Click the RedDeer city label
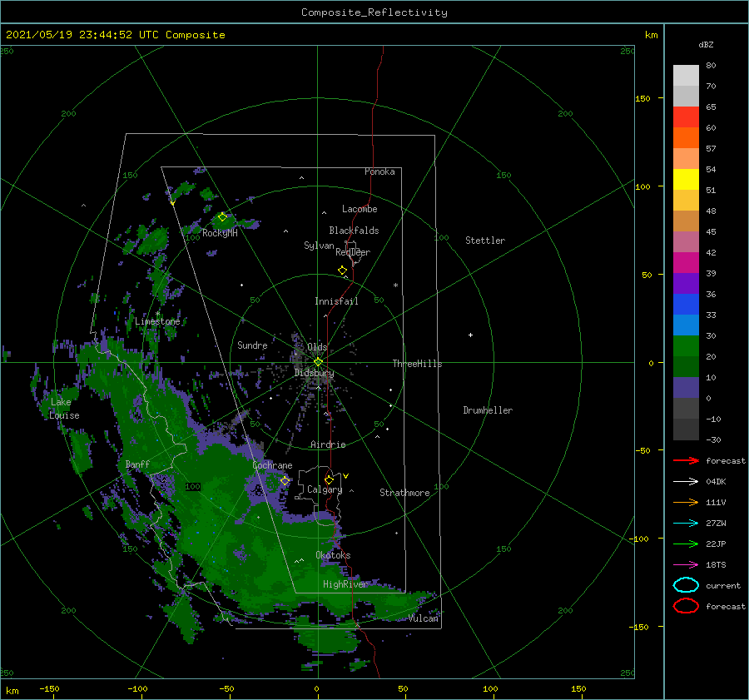749x700 pixels. pos(353,252)
